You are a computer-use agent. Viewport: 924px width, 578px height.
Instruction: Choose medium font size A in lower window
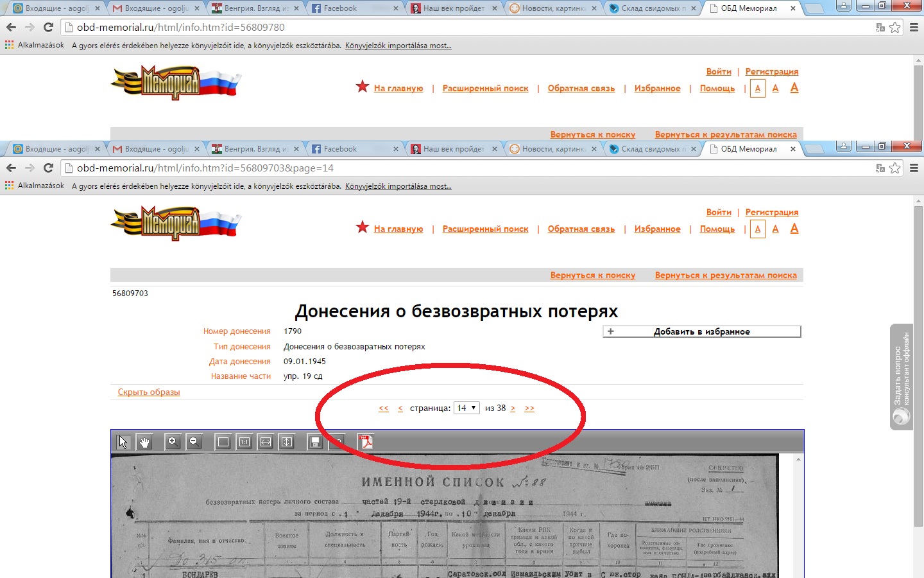pos(775,229)
